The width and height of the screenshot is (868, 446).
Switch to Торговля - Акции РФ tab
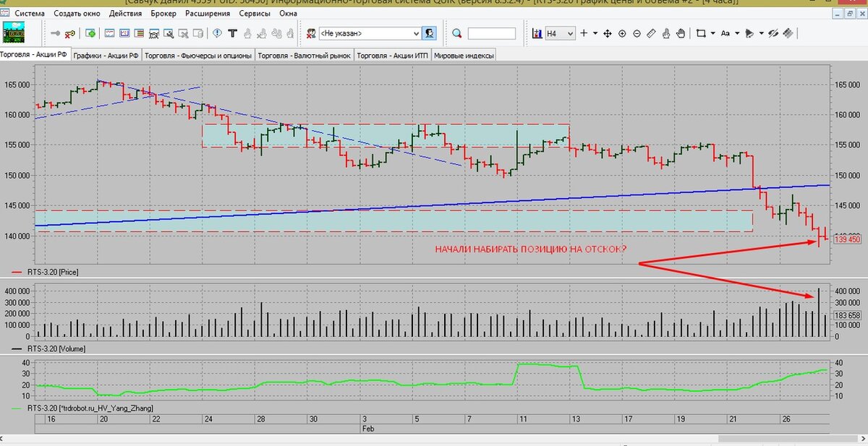pyautogui.click(x=34, y=55)
